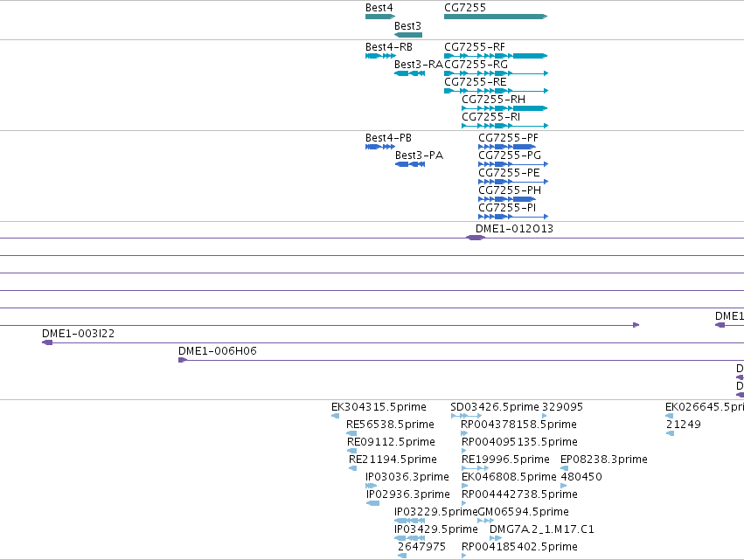Select the DME1-012O13 clone marker
Screen dimensions: 744x560
[x=476, y=238]
